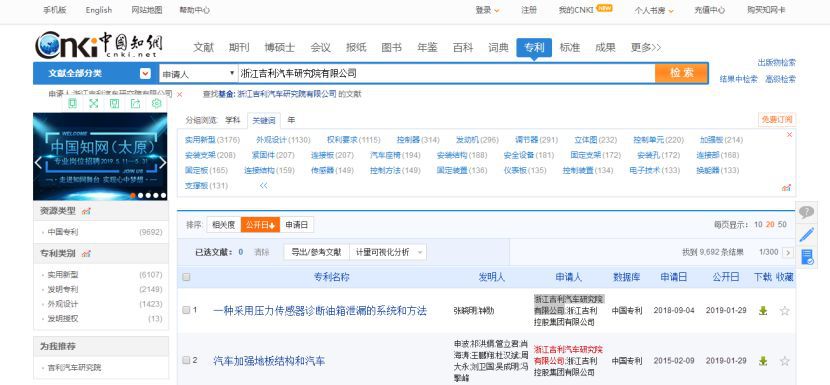Click inside the search query input field
Screen dimensions: 830x385
pos(446,74)
